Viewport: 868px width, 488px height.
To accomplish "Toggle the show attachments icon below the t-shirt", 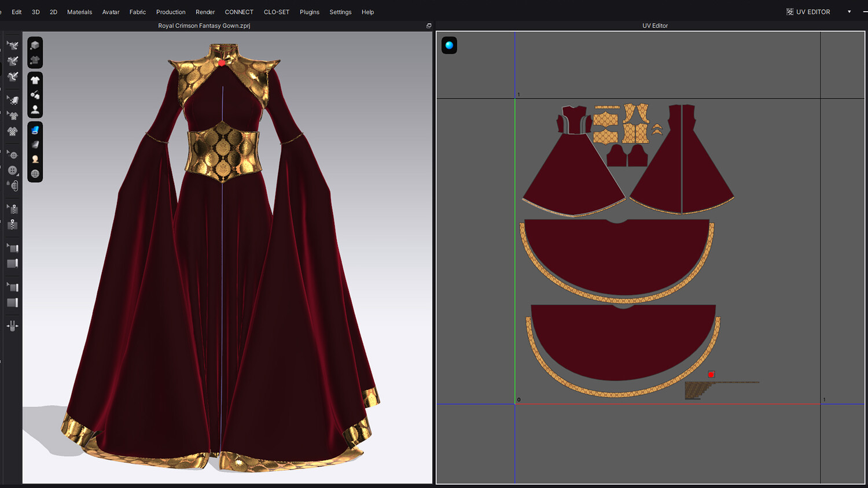I will [x=35, y=95].
